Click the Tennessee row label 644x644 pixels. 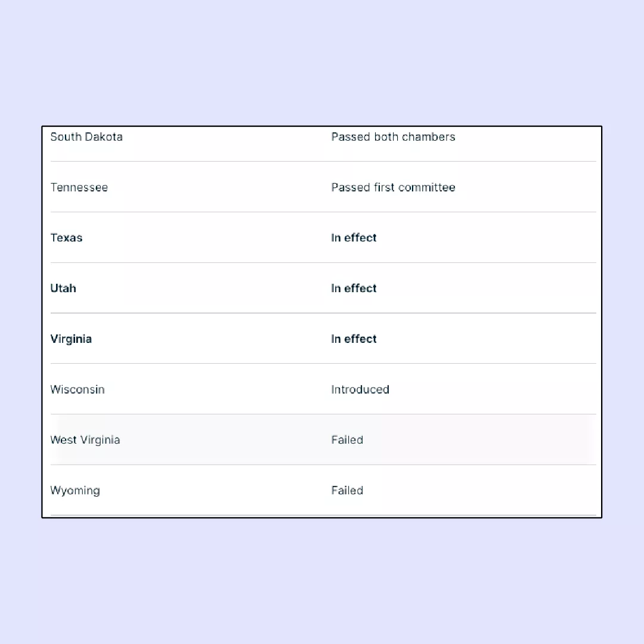tap(79, 187)
